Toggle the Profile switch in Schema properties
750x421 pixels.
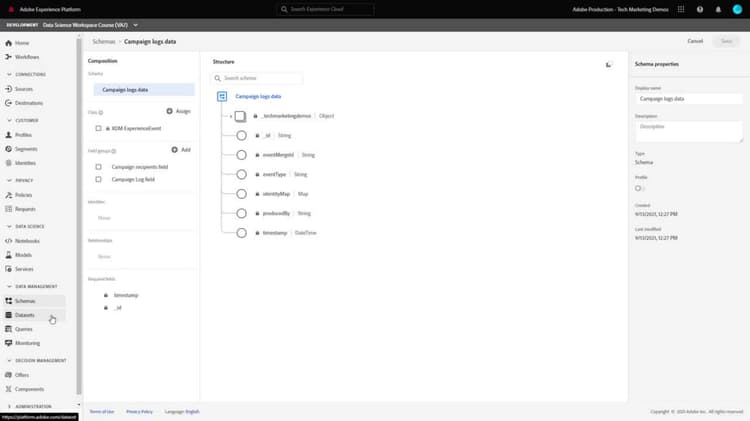pyautogui.click(x=640, y=188)
